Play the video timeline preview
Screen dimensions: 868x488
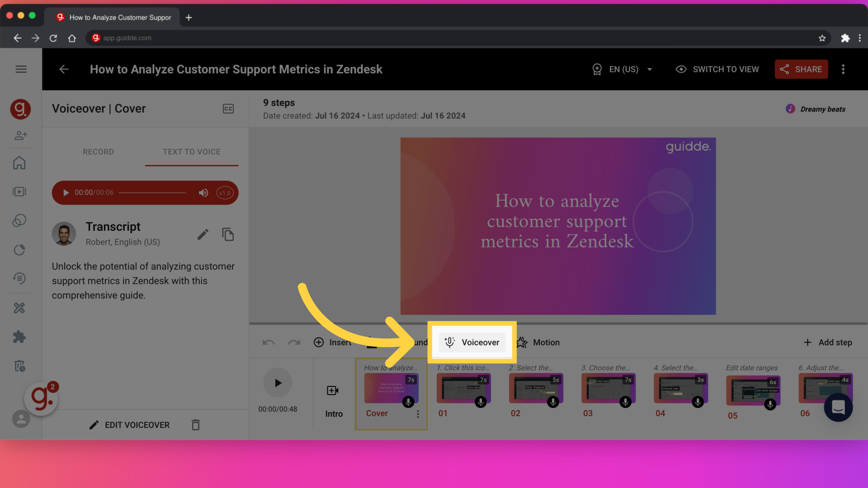click(278, 383)
